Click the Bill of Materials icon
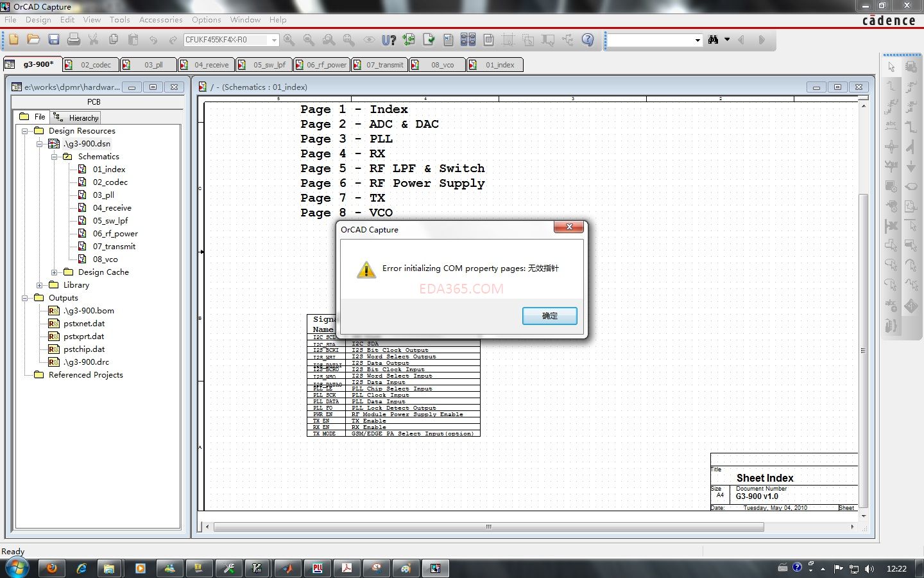924x578 pixels. pyautogui.click(x=488, y=40)
